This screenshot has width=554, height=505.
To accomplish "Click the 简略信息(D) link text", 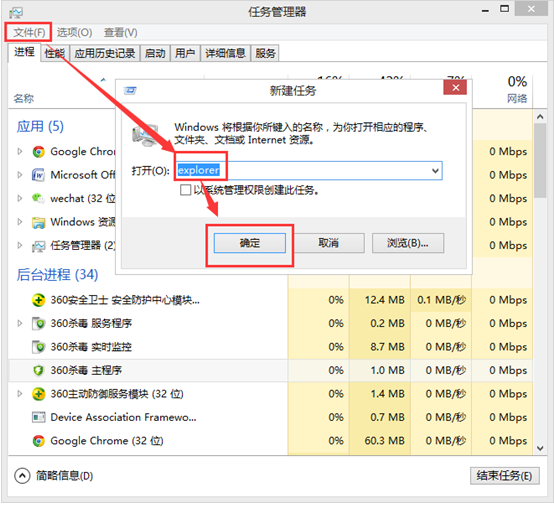I will 64,476.
